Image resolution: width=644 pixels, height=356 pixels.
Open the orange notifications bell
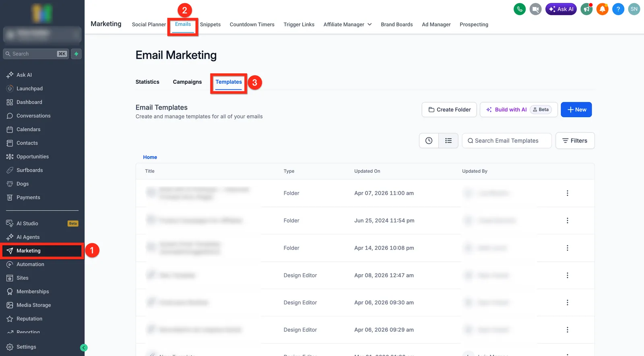pos(603,9)
